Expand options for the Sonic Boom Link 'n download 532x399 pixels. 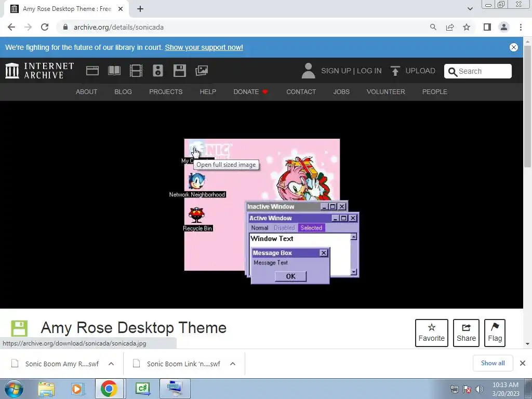coord(232,364)
